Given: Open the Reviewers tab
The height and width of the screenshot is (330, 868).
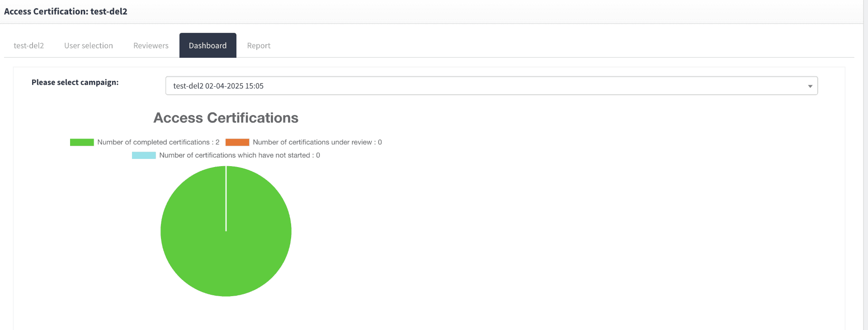Looking at the screenshot, I should pos(151,46).
